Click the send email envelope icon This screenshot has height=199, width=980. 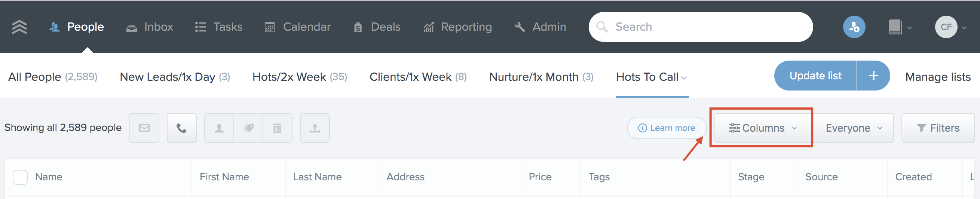click(x=144, y=128)
